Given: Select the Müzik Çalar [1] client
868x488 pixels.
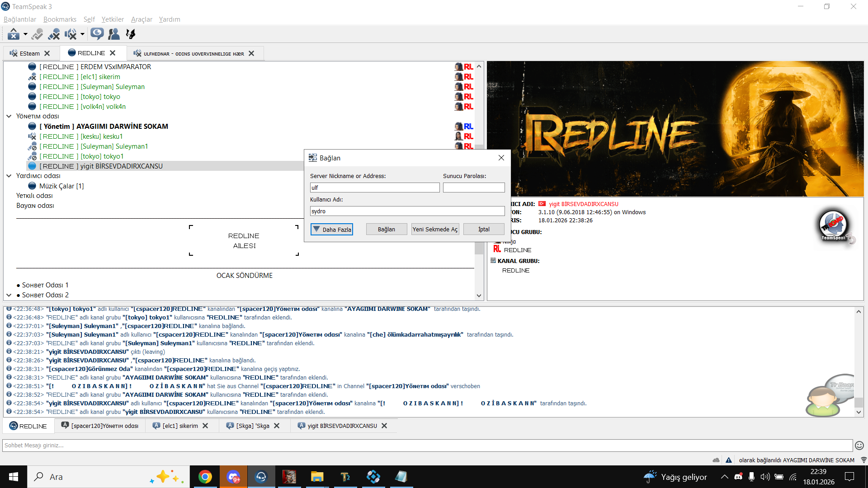Looking at the screenshot, I should [x=61, y=186].
